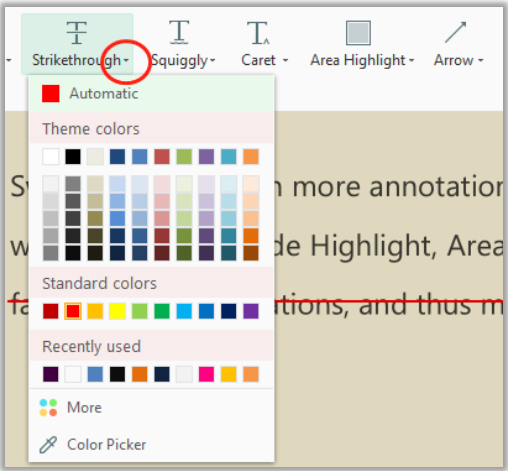Screen dimensions: 508x471
Task: Select the Squiggly underline tool icon
Action: tap(179, 32)
